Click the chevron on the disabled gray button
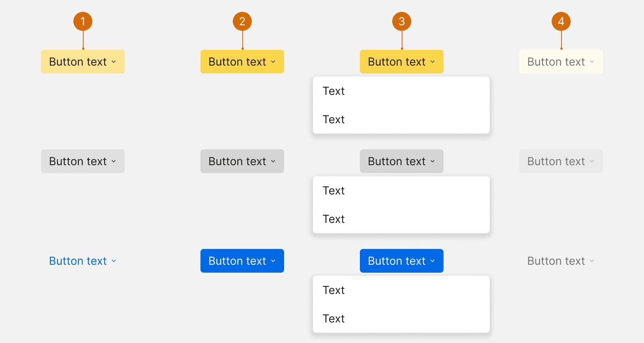 [x=592, y=161]
